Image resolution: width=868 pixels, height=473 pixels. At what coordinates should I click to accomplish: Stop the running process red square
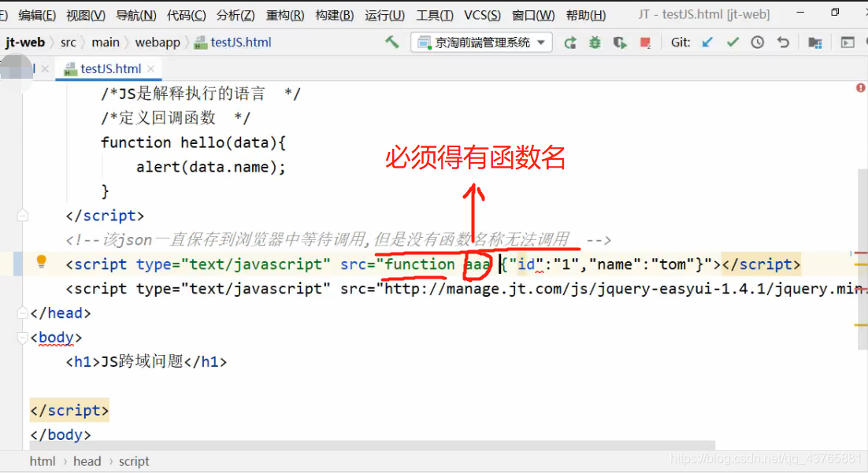645,42
